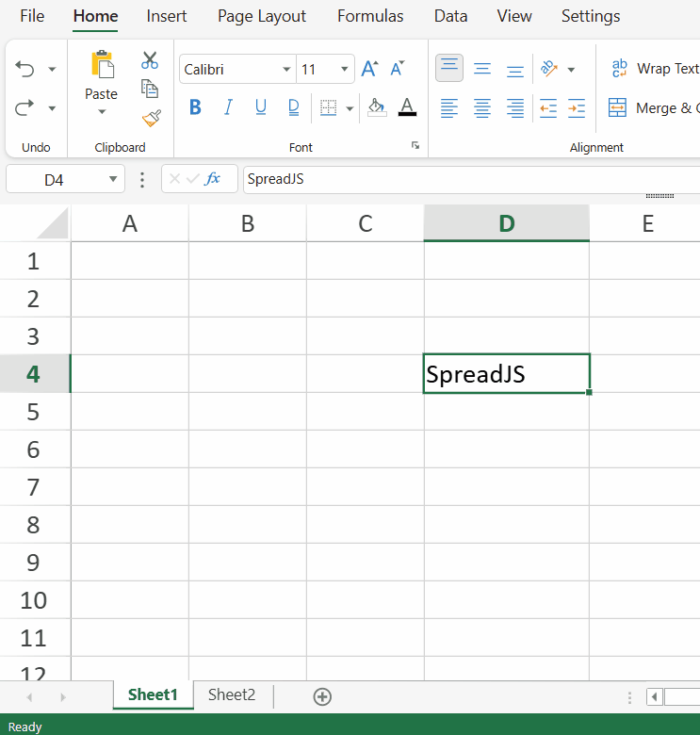Click the Wrap Text label

point(668,69)
